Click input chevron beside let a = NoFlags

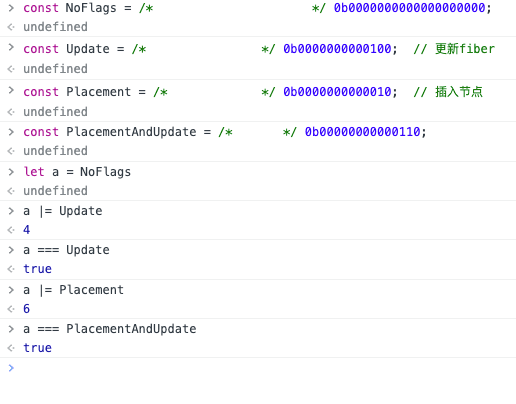(11, 172)
